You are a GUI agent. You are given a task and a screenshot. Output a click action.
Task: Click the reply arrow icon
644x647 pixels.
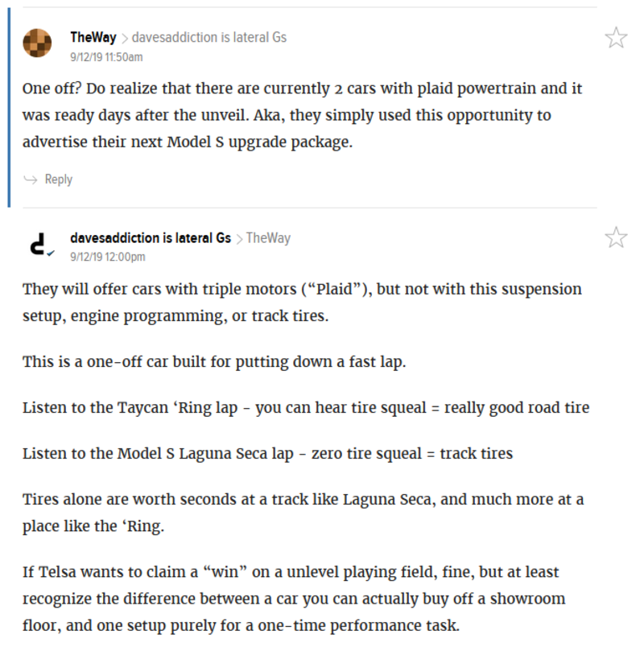point(31,179)
